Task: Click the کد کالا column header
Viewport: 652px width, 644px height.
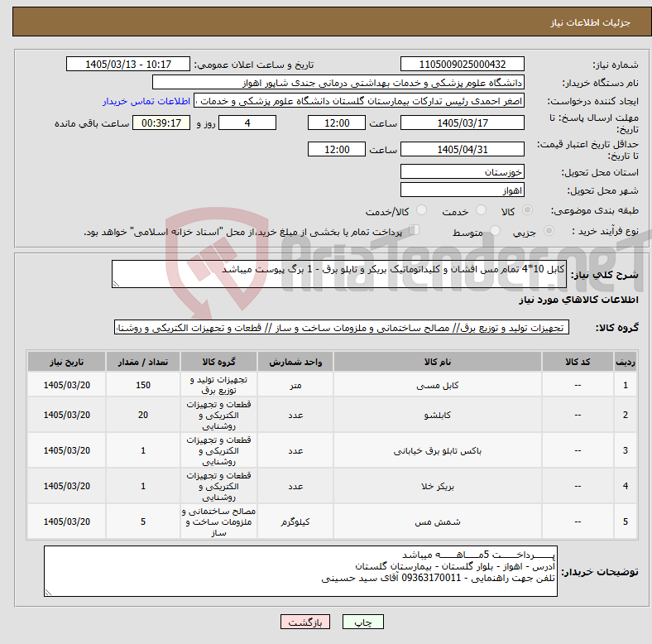Action: point(578,362)
